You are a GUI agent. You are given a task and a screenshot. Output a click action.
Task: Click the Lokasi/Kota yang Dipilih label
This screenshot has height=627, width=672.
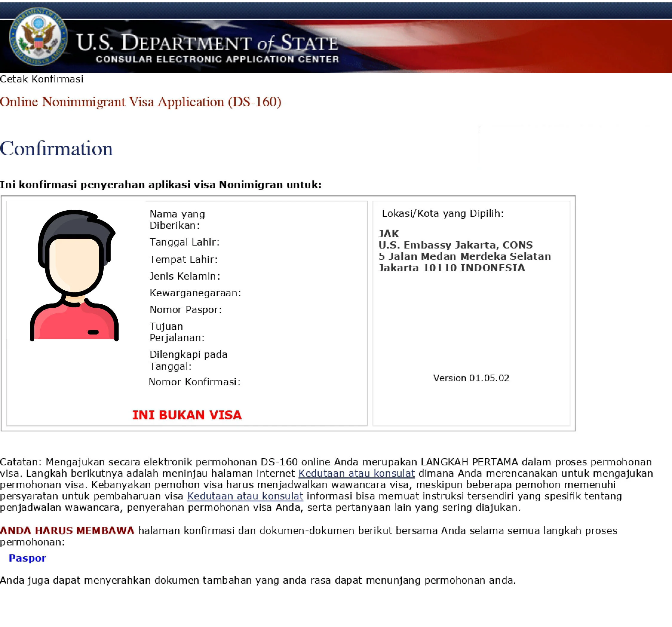click(443, 213)
